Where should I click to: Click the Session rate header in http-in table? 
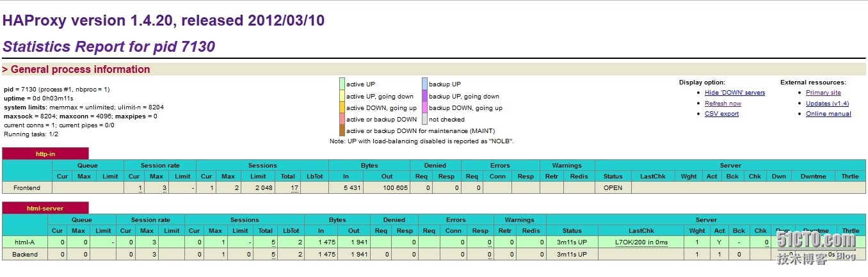tap(160, 166)
